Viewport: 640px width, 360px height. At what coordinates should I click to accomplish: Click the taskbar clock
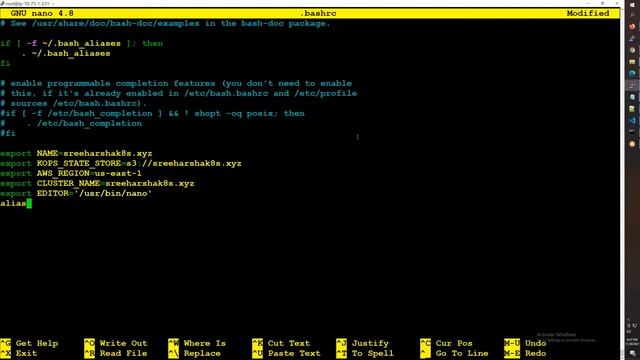click(x=632, y=342)
